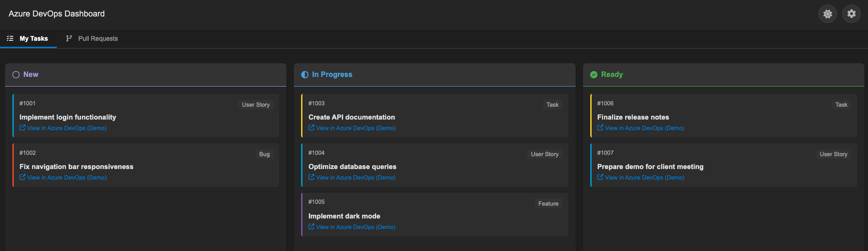Viewport: 868px width, 251px height.
Task: Open Azure DevOps link for Implement dark mode
Action: click(x=352, y=227)
